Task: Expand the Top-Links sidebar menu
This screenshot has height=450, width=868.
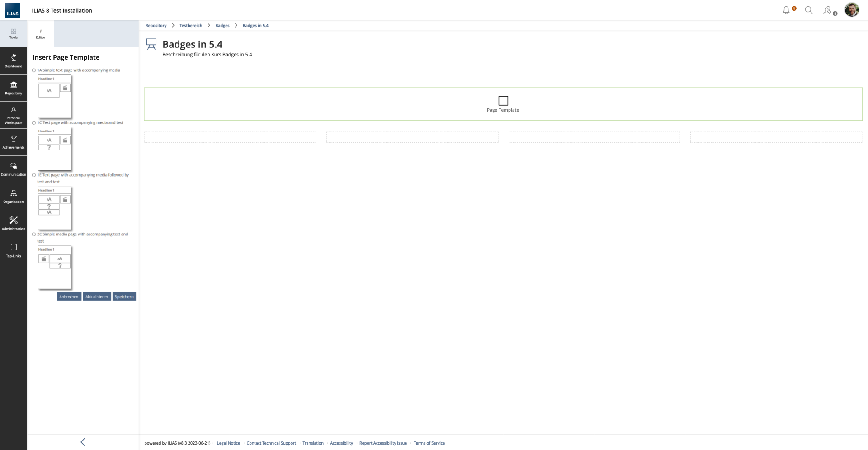Action: point(14,250)
